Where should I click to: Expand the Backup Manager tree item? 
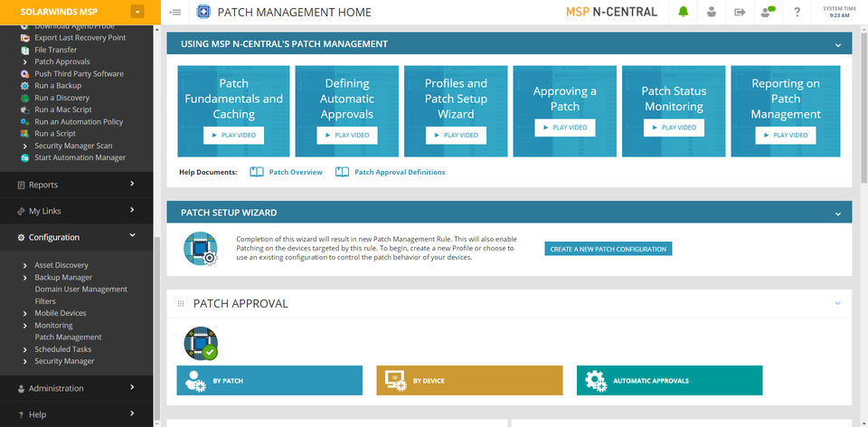pos(25,278)
